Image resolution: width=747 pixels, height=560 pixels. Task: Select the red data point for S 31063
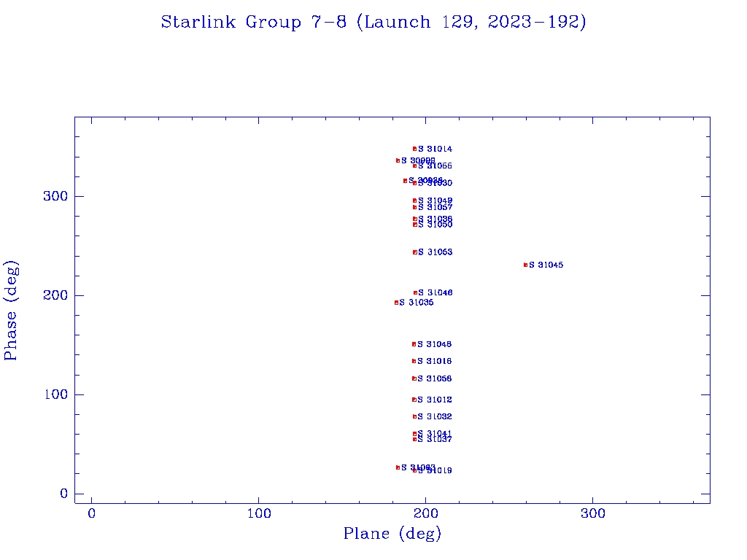tap(415, 252)
